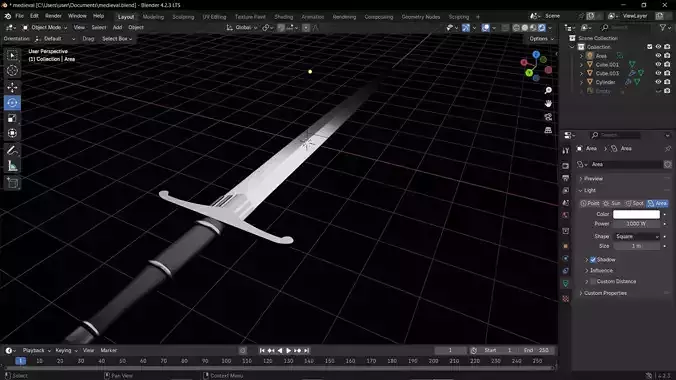Open the World properties tab icon
The width and height of the screenshot is (676, 380).
(566, 215)
